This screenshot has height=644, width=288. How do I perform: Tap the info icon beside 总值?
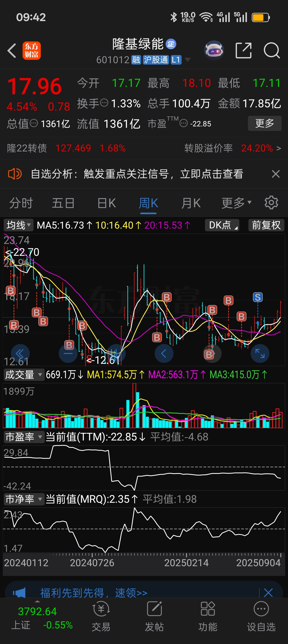coord(34,123)
